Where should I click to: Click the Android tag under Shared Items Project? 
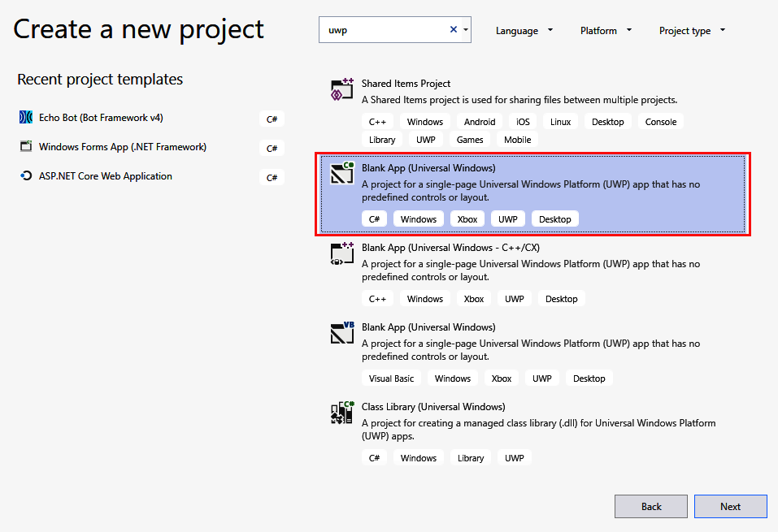(x=480, y=122)
